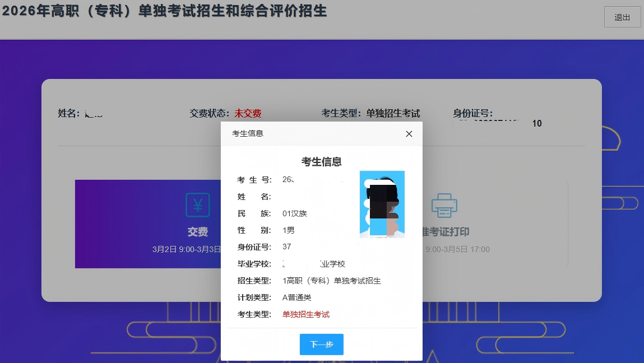Image resolution: width=644 pixels, height=363 pixels.
Task: Click the A普通类 plan type value
Action: pyautogui.click(x=296, y=297)
